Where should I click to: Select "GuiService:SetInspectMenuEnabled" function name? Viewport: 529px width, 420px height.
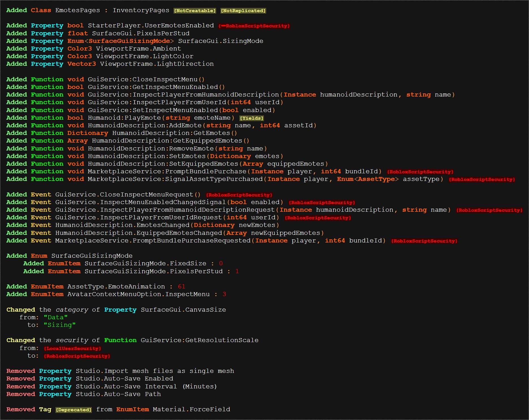(x=153, y=110)
